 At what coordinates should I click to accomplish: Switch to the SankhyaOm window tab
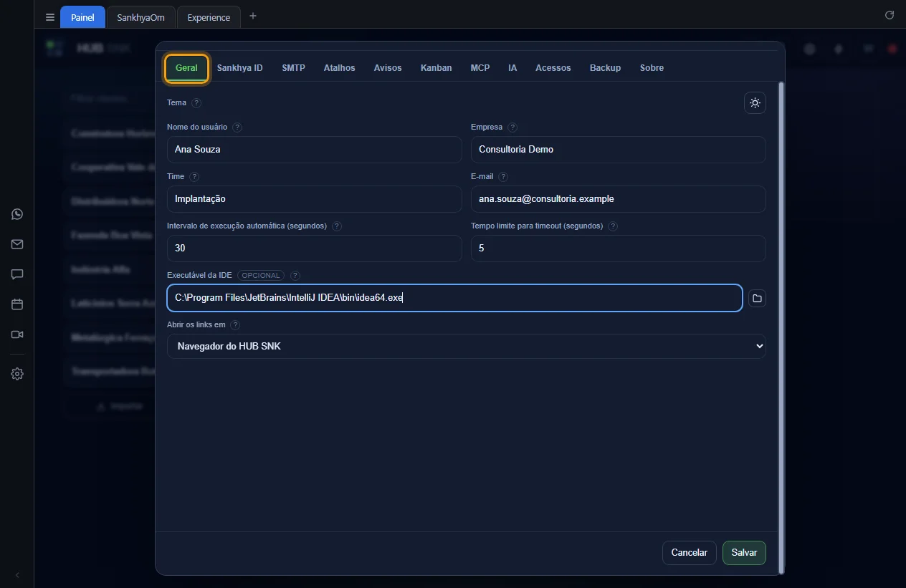(x=141, y=17)
